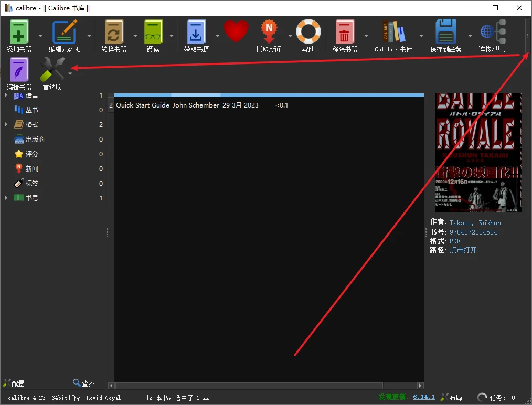Click the red heart donate icon
The image size is (532, 405).
coord(236,31)
